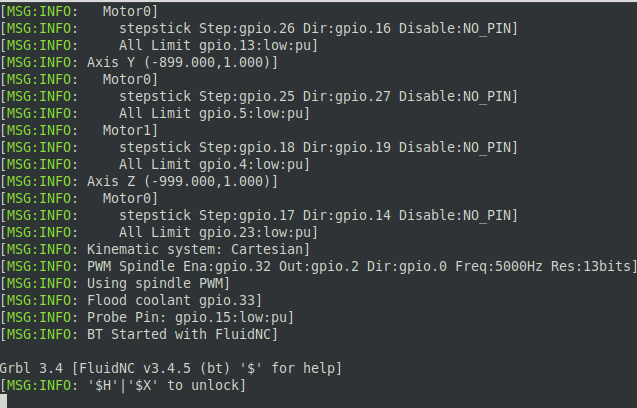Click the 'PWM Spindle Ena:gpio.32' line
This screenshot has width=637, height=408.
coord(318,267)
